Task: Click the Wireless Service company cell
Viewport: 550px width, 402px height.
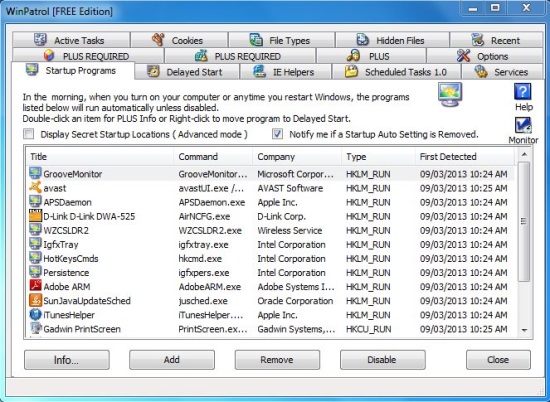Action: pyautogui.click(x=290, y=230)
